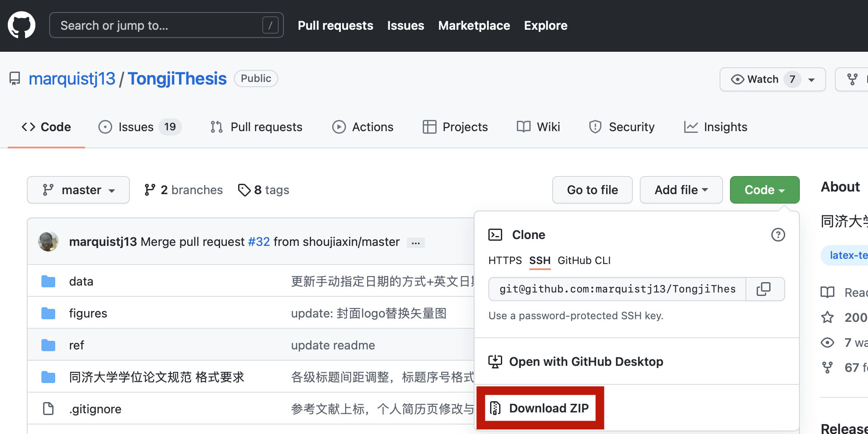868x434 pixels.
Task: Open the Watch notifications dropdown arrow
Action: point(811,79)
